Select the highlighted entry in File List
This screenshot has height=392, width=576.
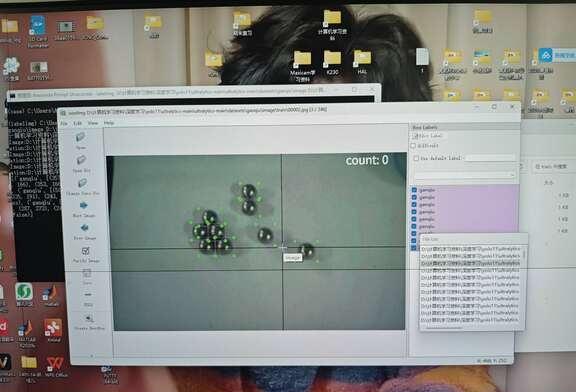471,263
